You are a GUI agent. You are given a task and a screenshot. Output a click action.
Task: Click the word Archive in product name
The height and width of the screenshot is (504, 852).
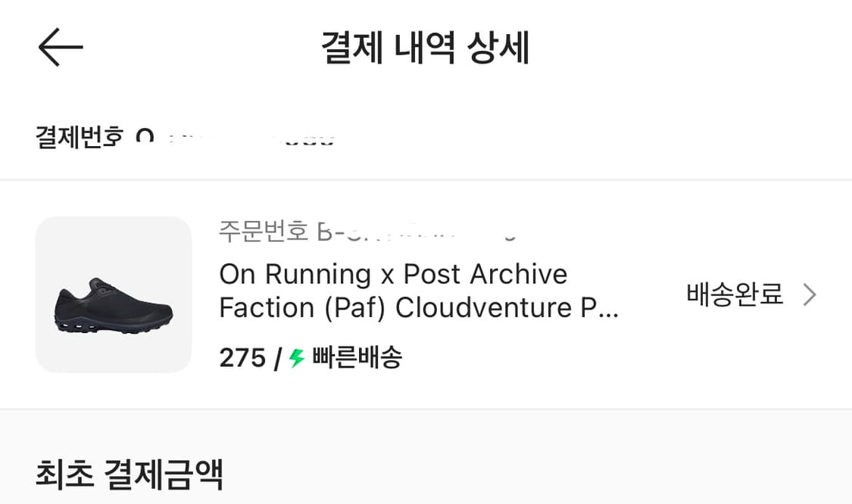coord(518,274)
